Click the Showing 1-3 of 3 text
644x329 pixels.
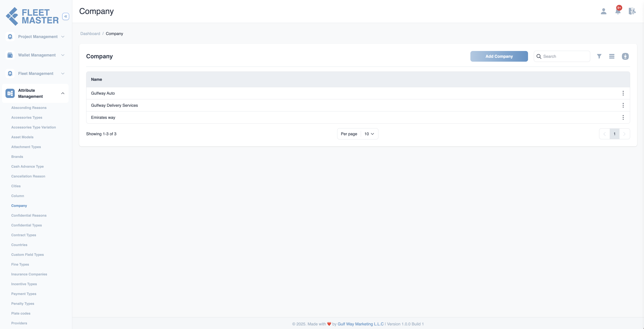(x=101, y=134)
